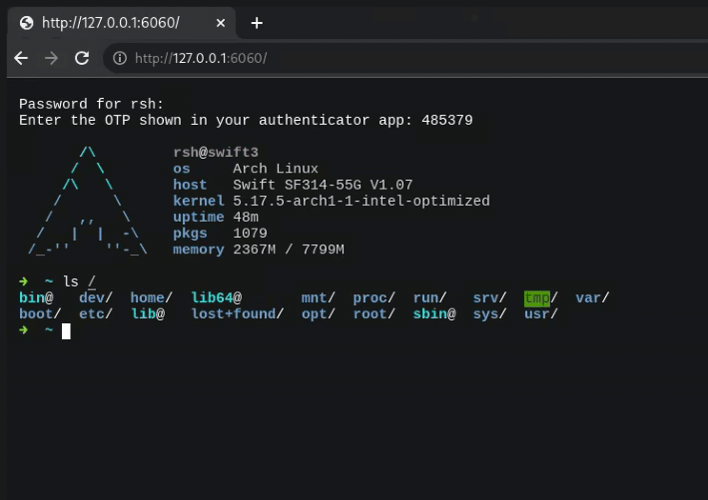Click the browser forward arrow
The image size is (708, 500).
click(51, 58)
